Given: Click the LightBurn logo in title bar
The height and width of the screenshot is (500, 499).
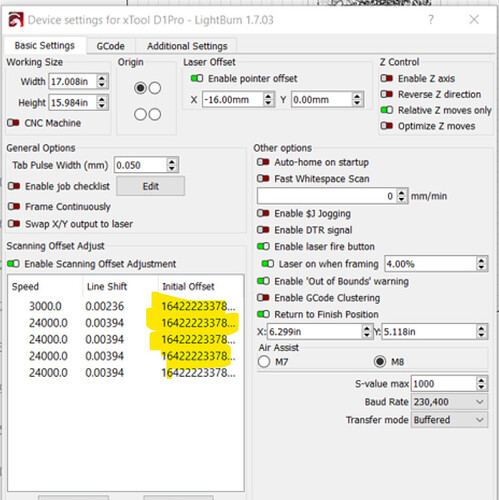Looking at the screenshot, I should point(16,20).
